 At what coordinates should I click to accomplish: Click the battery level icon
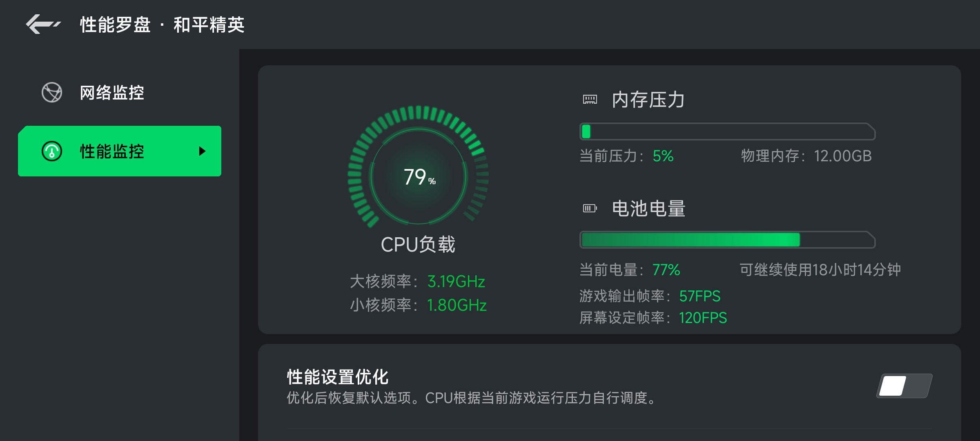(590, 208)
